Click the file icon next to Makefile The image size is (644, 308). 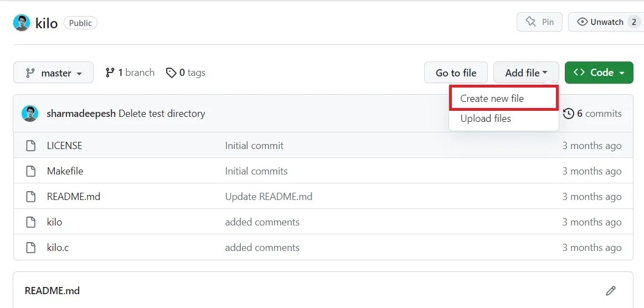pyautogui.click(x=31, y=171)
